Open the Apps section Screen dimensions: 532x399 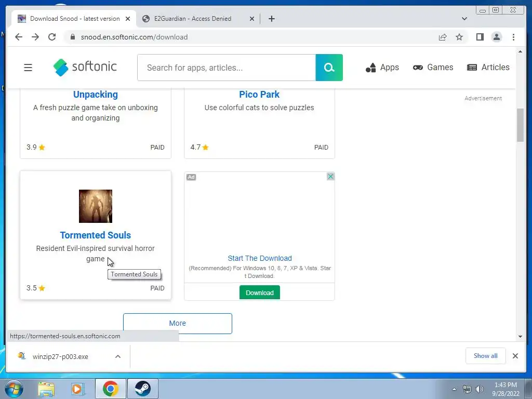pos(382,68)
